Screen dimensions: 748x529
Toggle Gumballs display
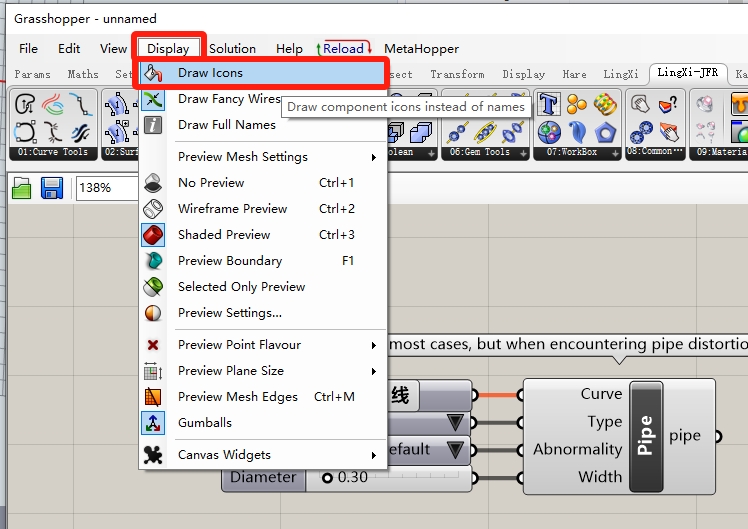(262, 423)
